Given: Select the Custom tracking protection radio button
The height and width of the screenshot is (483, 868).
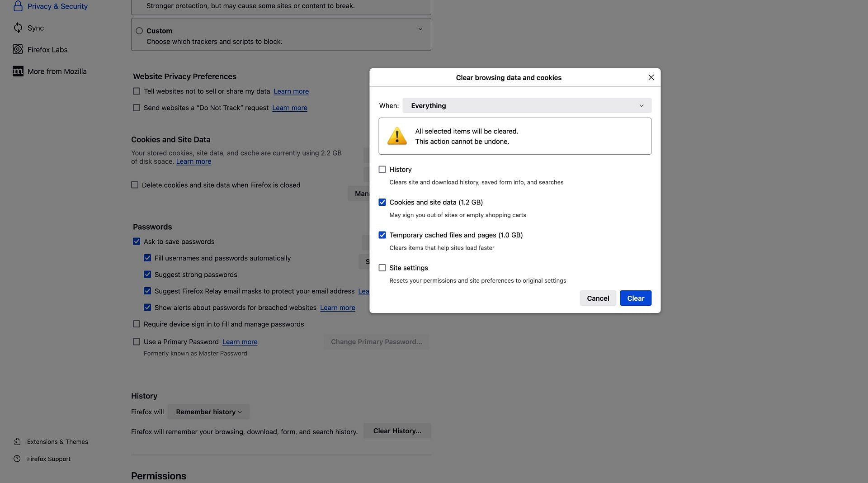Looking at the screenshot, I should pos(139,31).
